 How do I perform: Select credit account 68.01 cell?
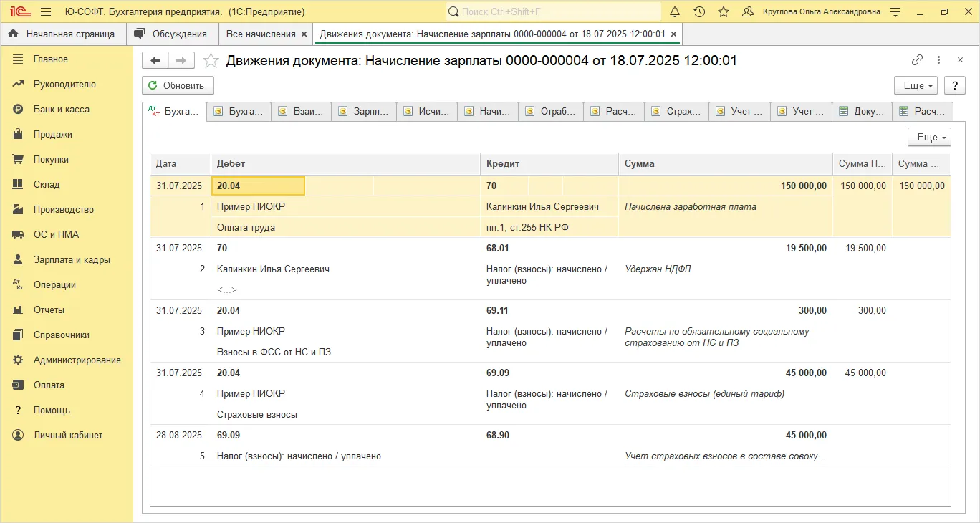(x=498, y=249)
